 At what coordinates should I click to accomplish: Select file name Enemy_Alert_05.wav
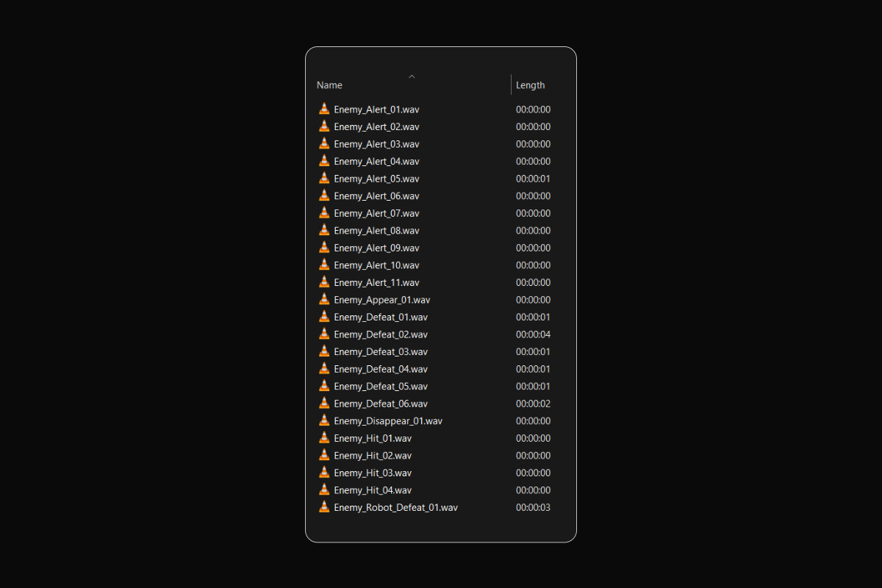376,179
